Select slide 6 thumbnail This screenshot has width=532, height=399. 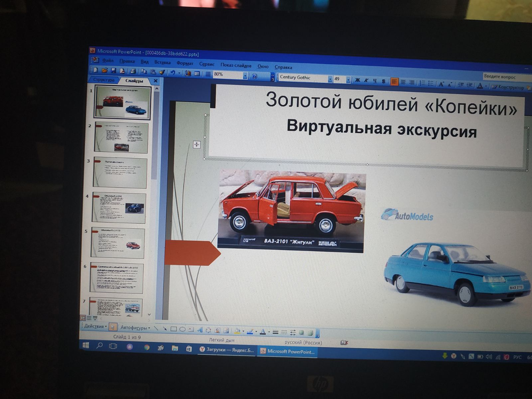click(x=117, y=278)
